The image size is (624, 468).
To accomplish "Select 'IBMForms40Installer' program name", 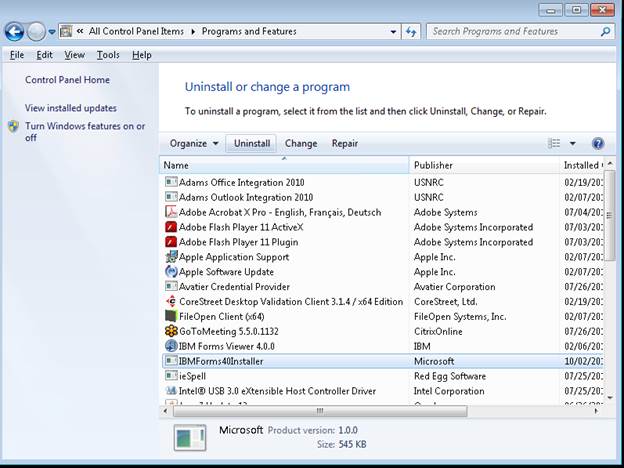I will [x=221, y=361].
